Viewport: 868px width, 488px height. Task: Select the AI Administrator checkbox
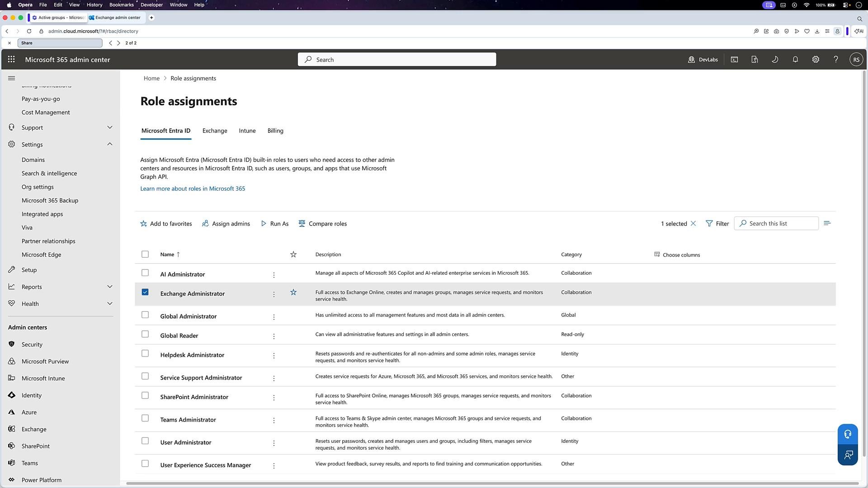pyautogui.click(x=145, y=272)
